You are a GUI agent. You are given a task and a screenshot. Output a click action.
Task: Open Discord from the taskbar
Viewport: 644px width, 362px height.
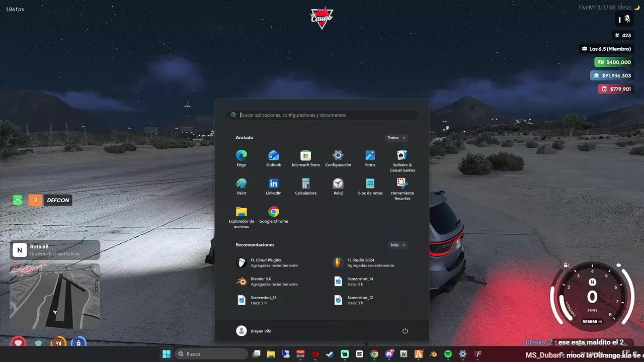389,354
